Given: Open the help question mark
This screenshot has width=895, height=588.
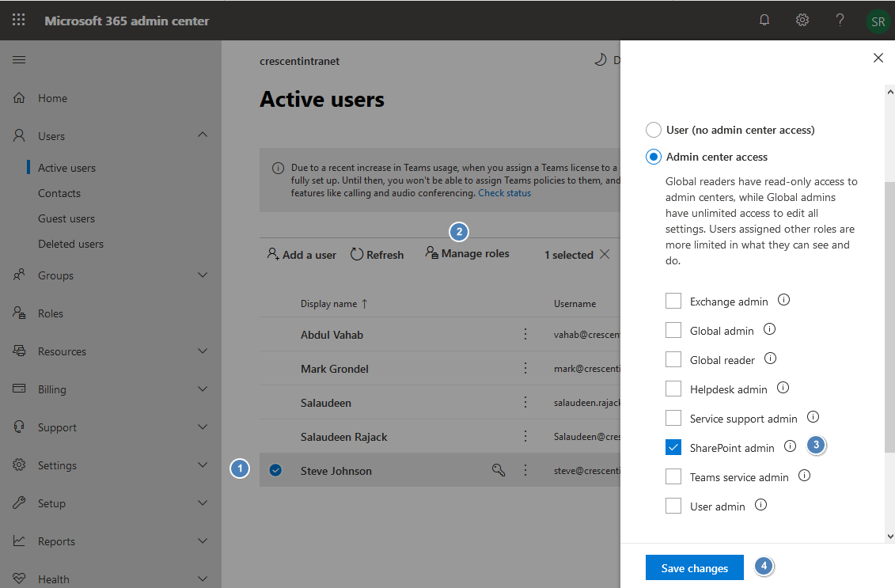Looking at the screenshot, I should point(840,20).
